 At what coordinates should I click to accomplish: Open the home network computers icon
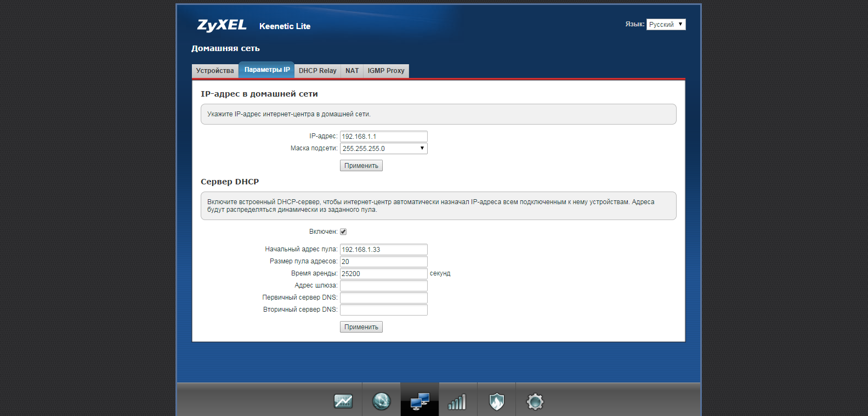(x=420, y=402)
